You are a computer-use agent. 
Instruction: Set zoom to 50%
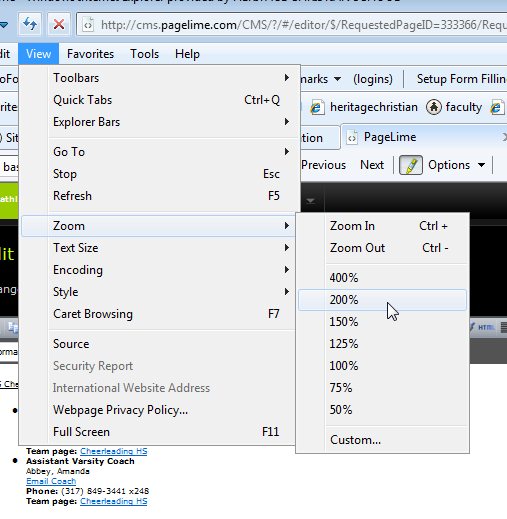tap(382, 410)
